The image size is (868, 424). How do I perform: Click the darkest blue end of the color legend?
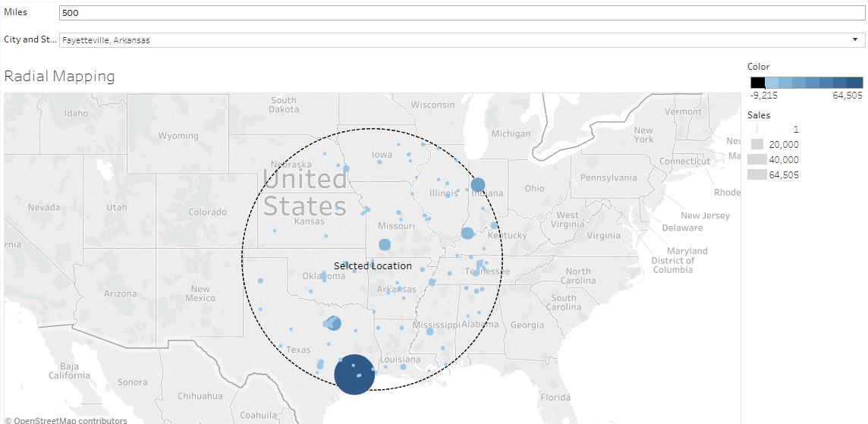pyautogui.click(x=856, y=83)
